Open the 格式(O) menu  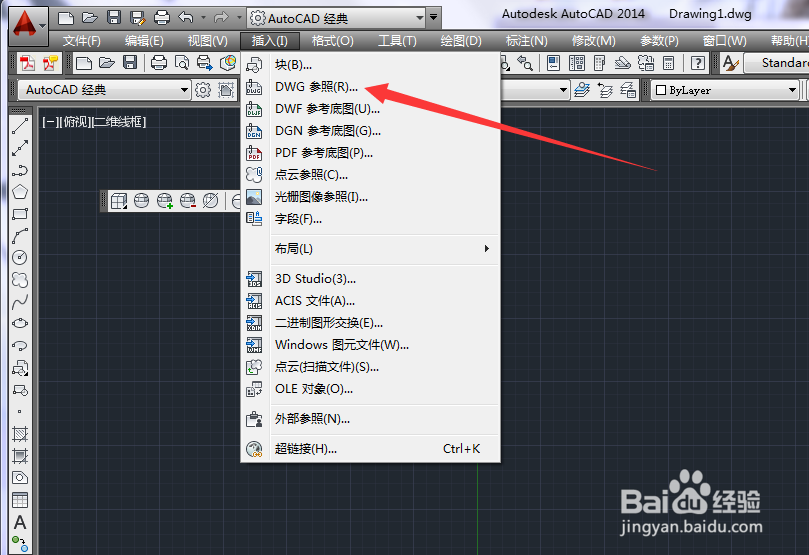pos(332,41)
